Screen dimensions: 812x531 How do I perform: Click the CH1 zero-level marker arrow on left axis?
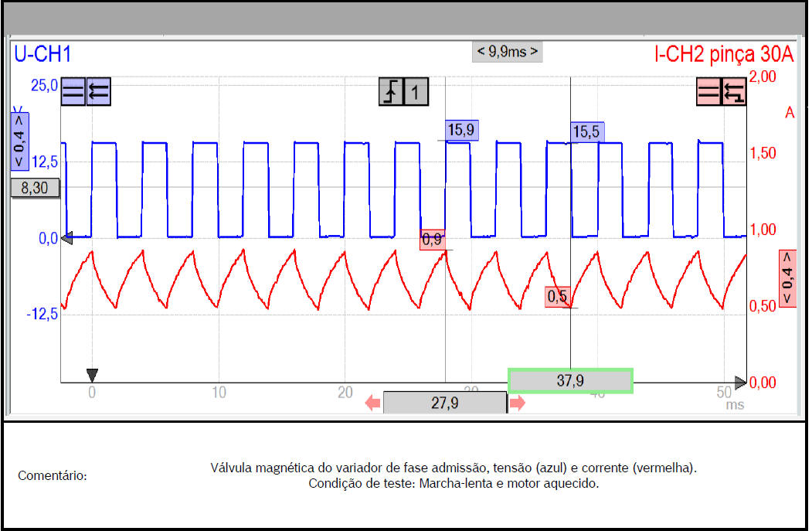[66, 238]
